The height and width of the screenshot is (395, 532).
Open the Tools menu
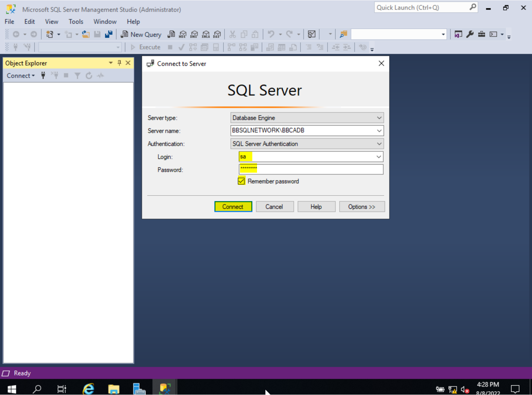(x=76, y=22)
